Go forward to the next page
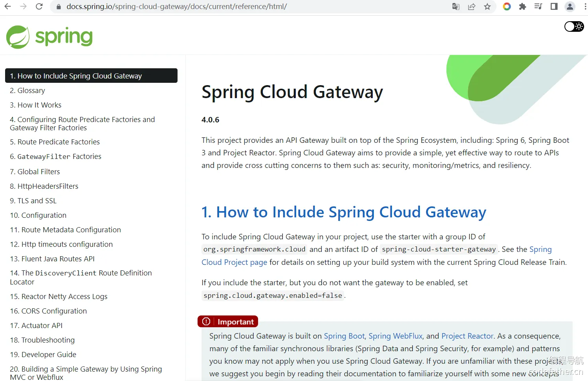Viewport: 588px width, 381px height. point(24,7)
